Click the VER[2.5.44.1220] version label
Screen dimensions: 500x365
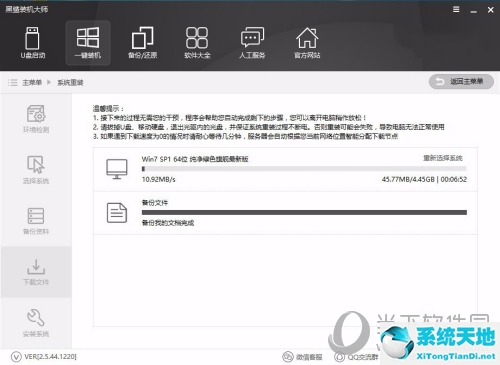pos(50,357)
